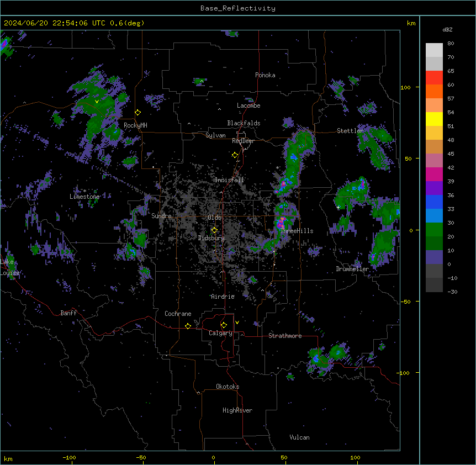This screenshot has width=476, height=465.
Task: Click the Vulcan city label
Action: click(x=300, y=437)
